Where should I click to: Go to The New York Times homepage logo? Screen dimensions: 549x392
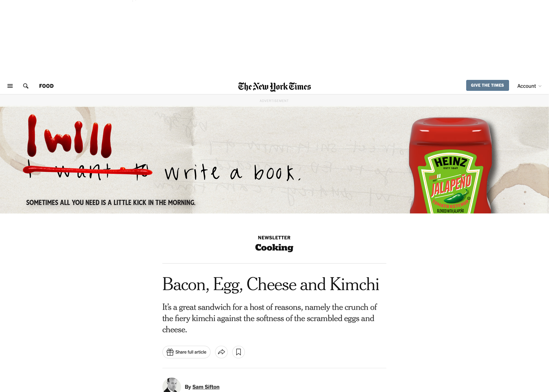(x=274, y=86)
